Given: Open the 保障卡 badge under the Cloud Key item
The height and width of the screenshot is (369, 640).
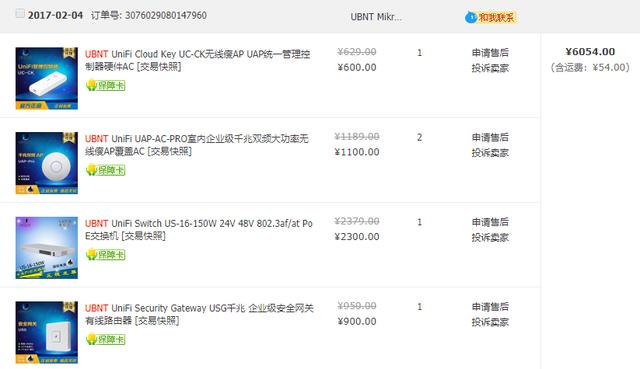Looking at the screenshot, I should (x=106, y=85).
